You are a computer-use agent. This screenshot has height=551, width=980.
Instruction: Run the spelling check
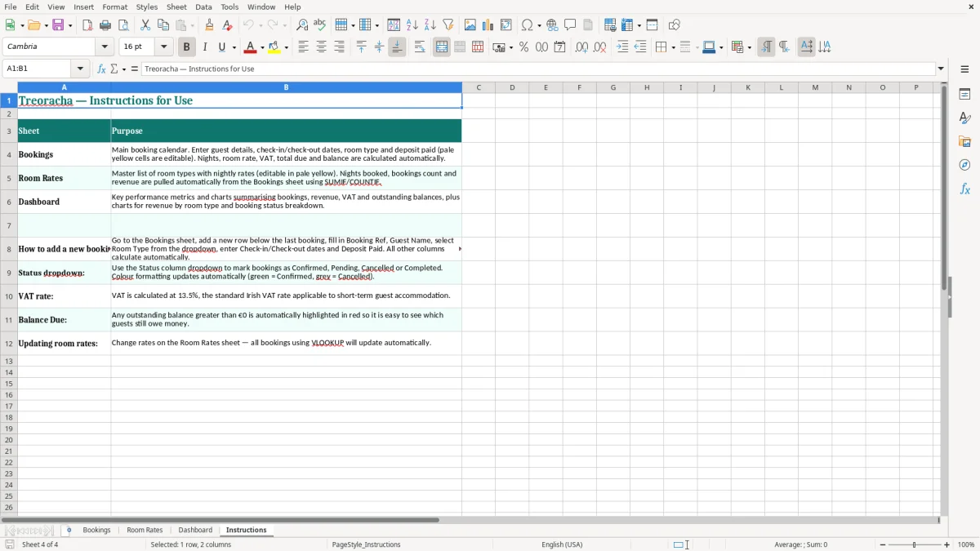coord(320,25)
